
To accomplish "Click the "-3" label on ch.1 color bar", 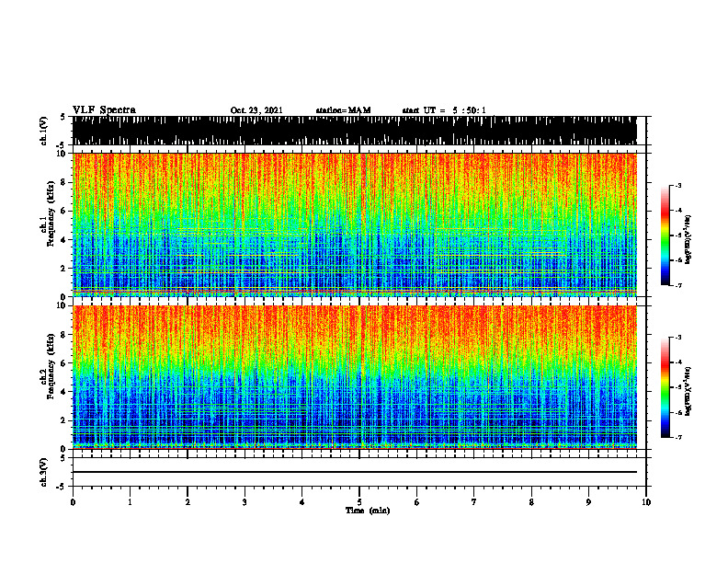I will tap(678, 185).
